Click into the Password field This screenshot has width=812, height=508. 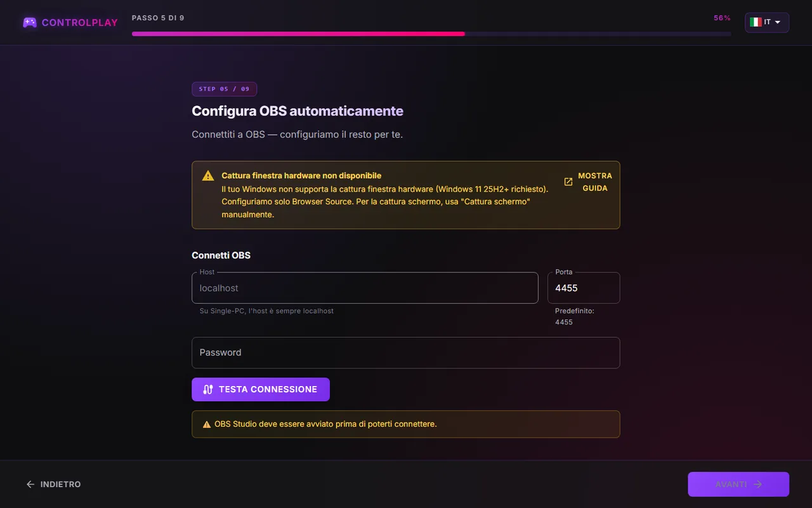(406, 353)
